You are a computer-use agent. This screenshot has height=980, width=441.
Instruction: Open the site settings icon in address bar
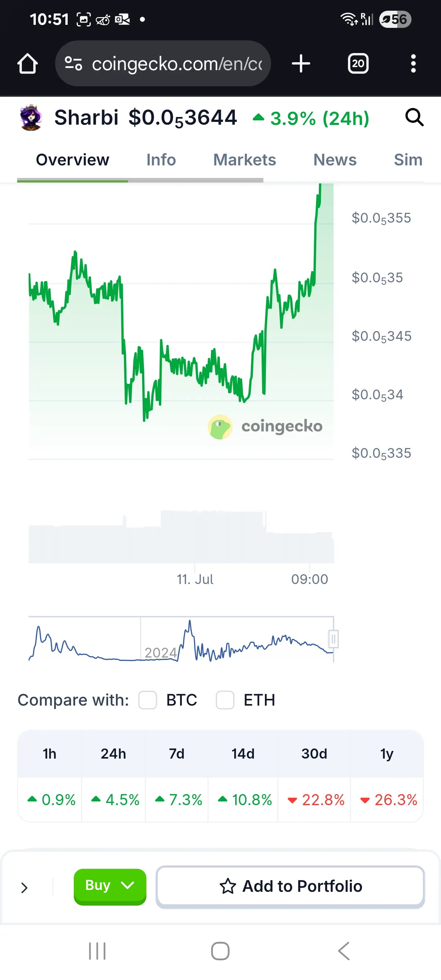pyautogui.click(x=73, y=63)
